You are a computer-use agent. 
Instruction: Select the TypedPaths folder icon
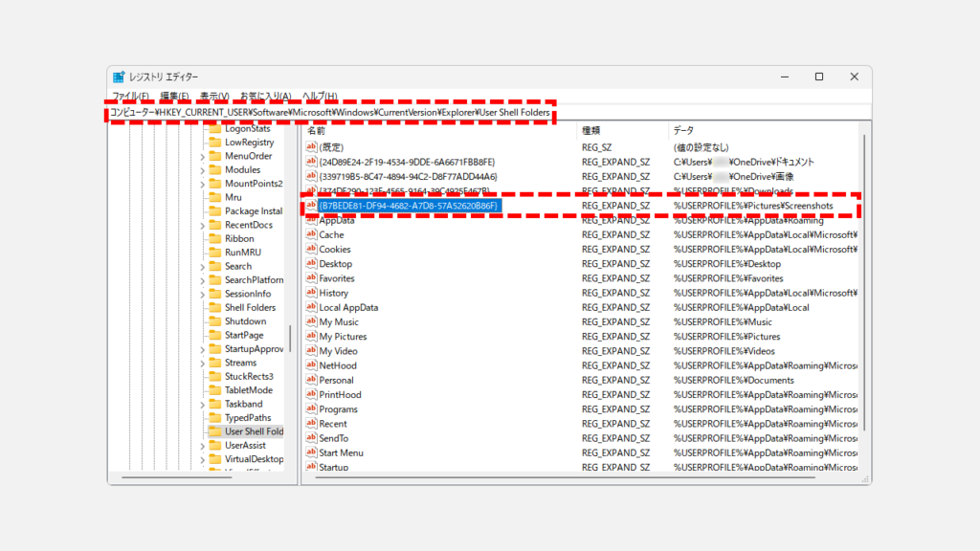pyautogui.click(x=214, y=418)
